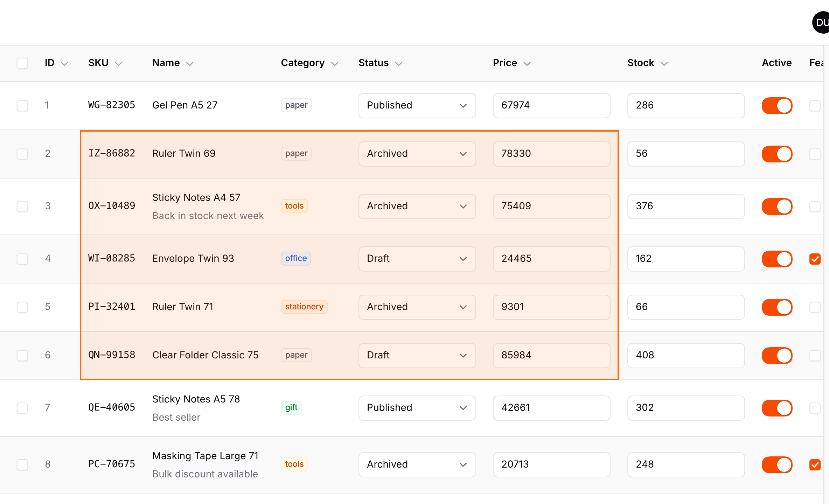
Task: Sort by Status column chevron
Action: coord(399,64)
